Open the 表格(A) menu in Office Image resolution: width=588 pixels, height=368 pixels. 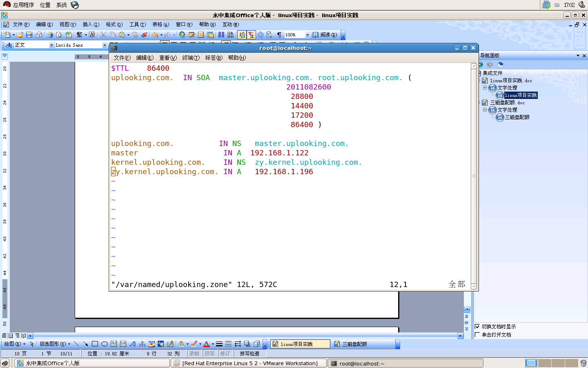click(160, 25)
